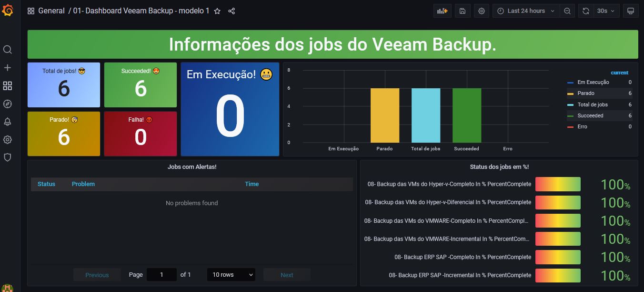Screen dimensions: 644x292
Task: Click the green Informações dos jobs banner
Action: (332, 44)
